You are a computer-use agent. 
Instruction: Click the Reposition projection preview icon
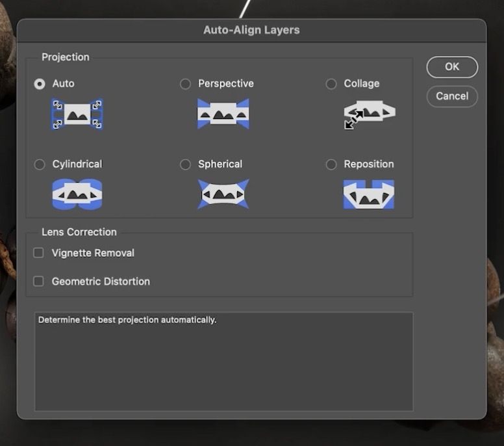[x=368, y=194]
